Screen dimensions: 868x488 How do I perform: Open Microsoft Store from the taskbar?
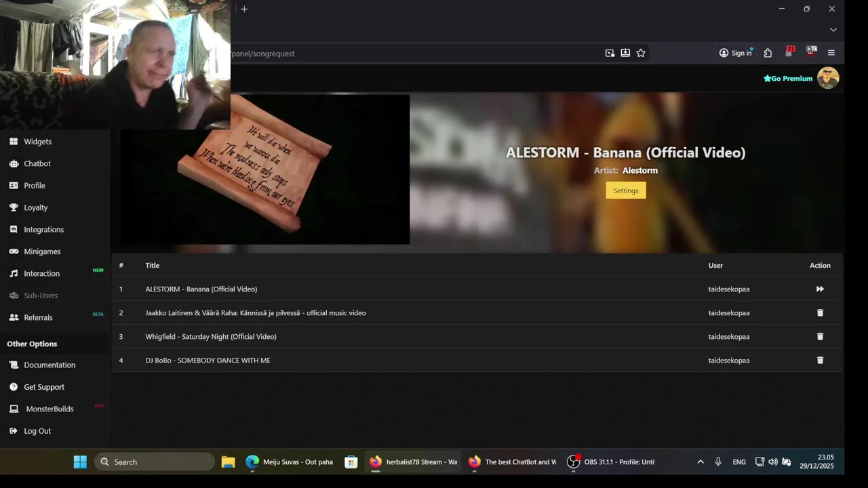(x=351, y=462)
